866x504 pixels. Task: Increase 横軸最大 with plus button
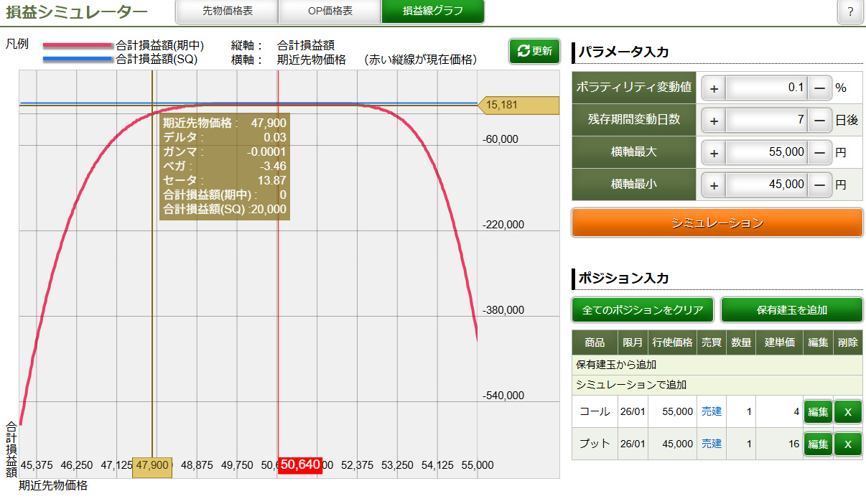[714, 153]
